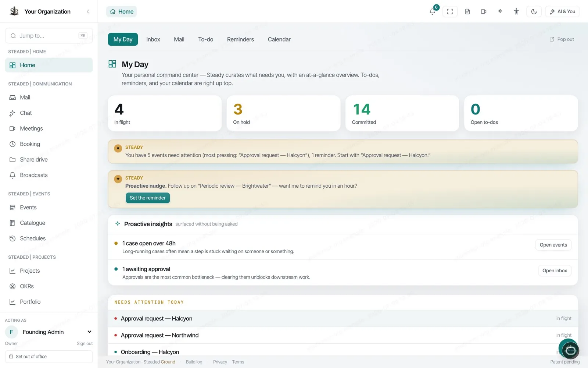Click the Home breadcrumb chip

[122, 11]
